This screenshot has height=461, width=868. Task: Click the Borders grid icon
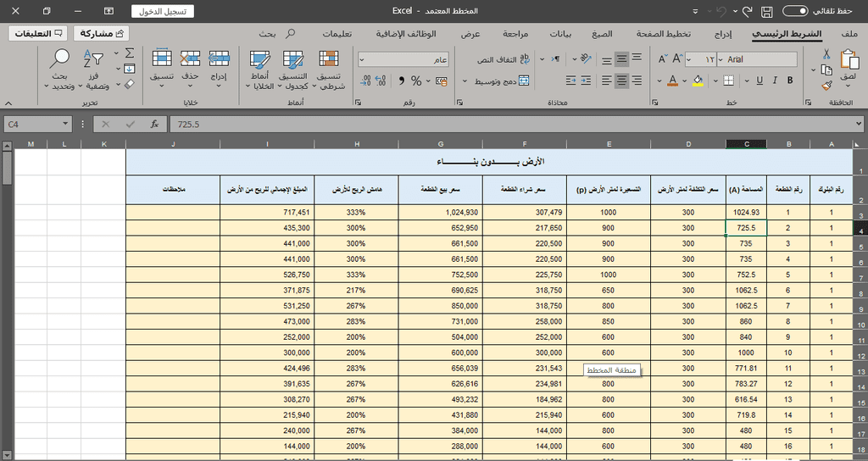click(728, 81)
